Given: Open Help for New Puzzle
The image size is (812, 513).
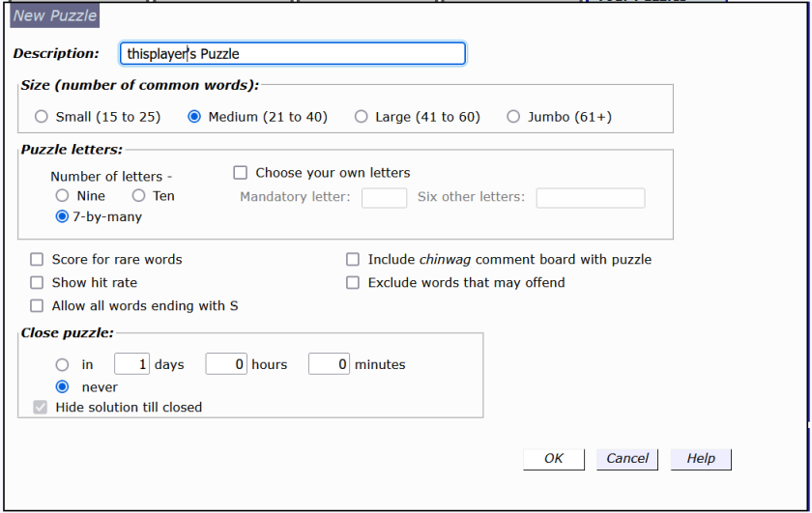Looking at the screenshot, I should pyautogui.click(x=701, y=459).
